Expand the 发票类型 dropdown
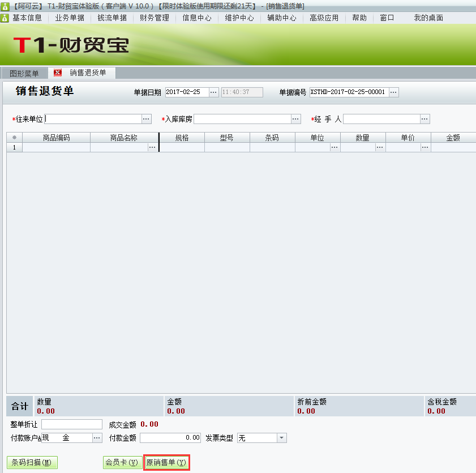Screen dimensions: 476x473 pyautogui.click(x=282, y=438)
